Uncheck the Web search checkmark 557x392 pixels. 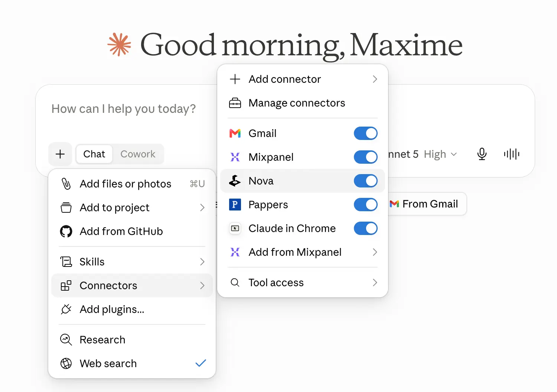(x=201, y=363)
